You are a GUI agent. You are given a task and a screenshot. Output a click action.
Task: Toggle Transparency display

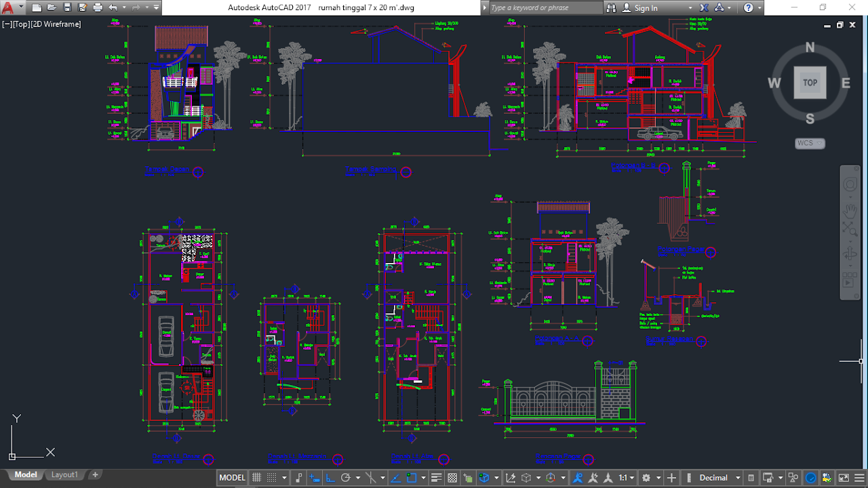(x=452, y=478)
